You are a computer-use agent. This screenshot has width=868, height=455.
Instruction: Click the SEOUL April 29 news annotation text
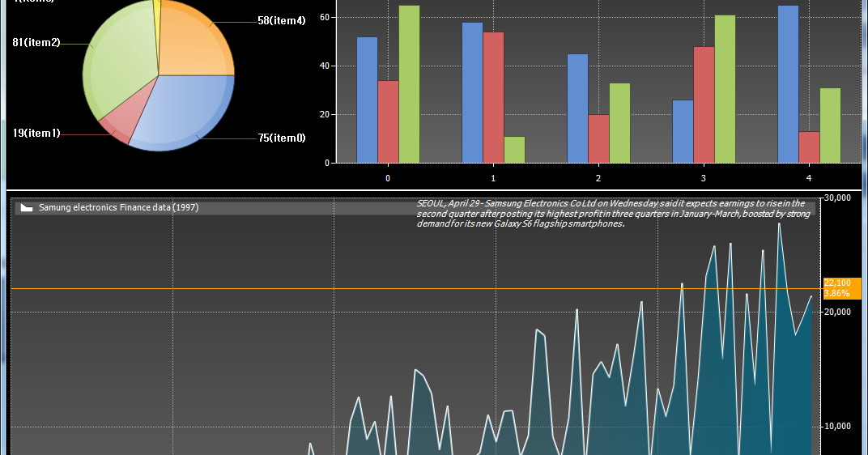[613, 214]
